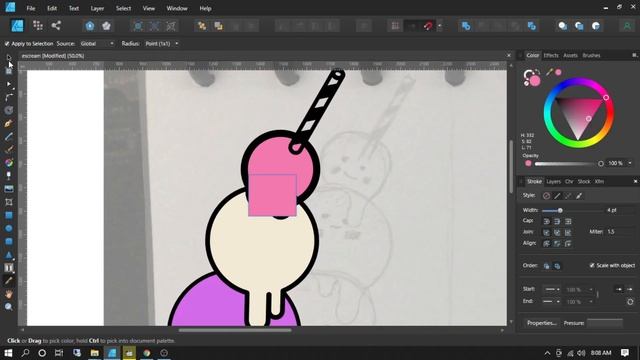This screenshot has width=640, height=360.
Task: Swap the start and end arrowheads
Action: click(x=630, y=302)
